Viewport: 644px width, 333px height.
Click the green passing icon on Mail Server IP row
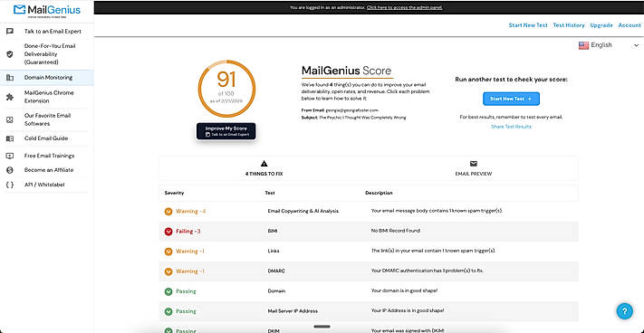[x=168, y=311]
